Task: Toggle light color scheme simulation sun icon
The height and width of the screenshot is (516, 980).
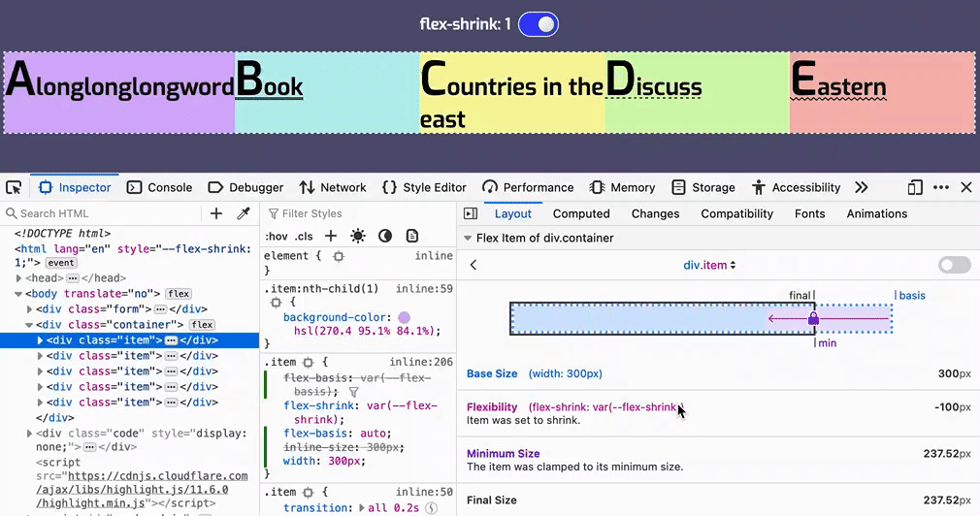Action: click(358, 236)
